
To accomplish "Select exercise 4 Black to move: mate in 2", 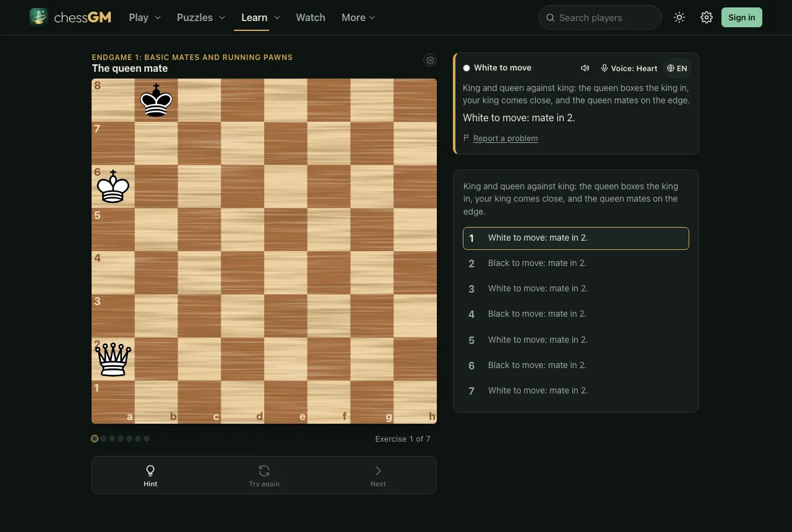I will (x=575, y=314).
